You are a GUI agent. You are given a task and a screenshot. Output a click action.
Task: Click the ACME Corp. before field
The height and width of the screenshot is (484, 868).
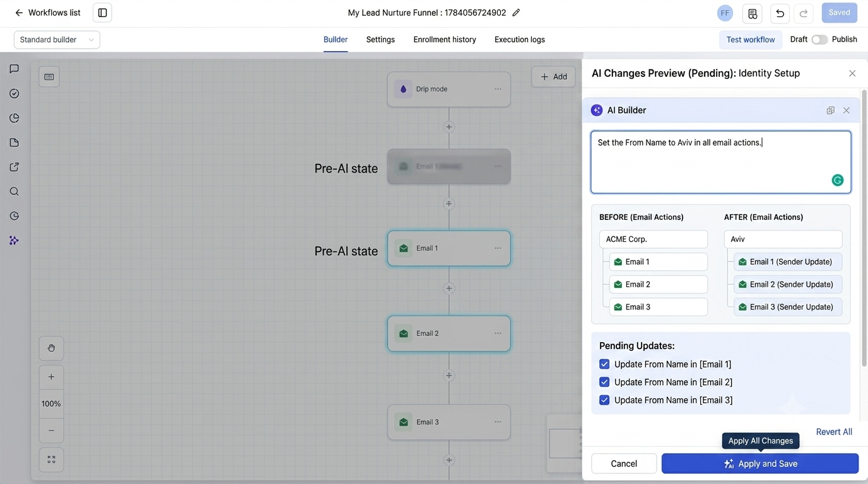(x=654, y=239)
